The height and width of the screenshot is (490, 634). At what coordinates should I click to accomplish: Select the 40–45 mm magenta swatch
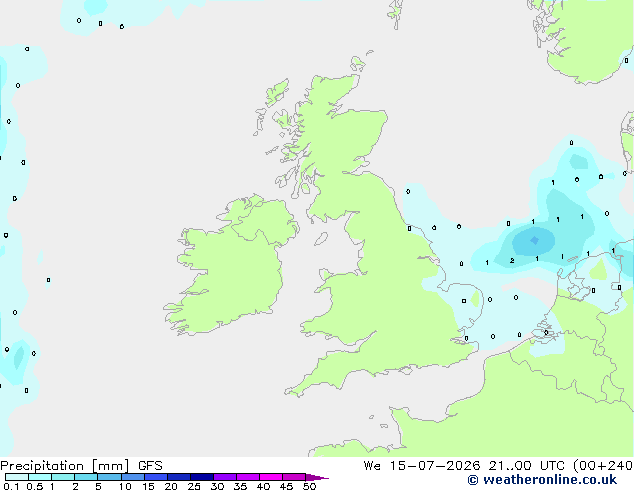(271, 477)
